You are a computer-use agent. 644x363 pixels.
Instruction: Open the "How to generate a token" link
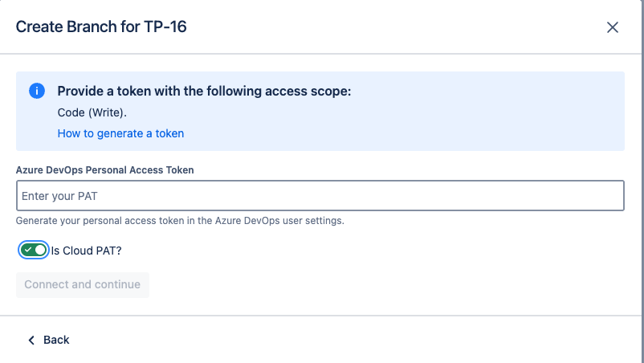(x=120, y=133)
